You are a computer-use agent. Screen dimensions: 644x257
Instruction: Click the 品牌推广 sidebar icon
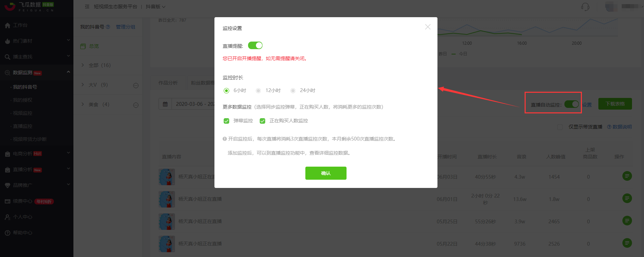pyautogui.click(x=8, y=186)
